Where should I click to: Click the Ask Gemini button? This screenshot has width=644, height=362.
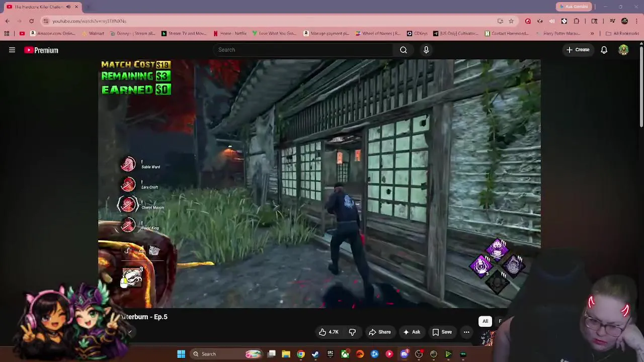click(x=574, y=7)
